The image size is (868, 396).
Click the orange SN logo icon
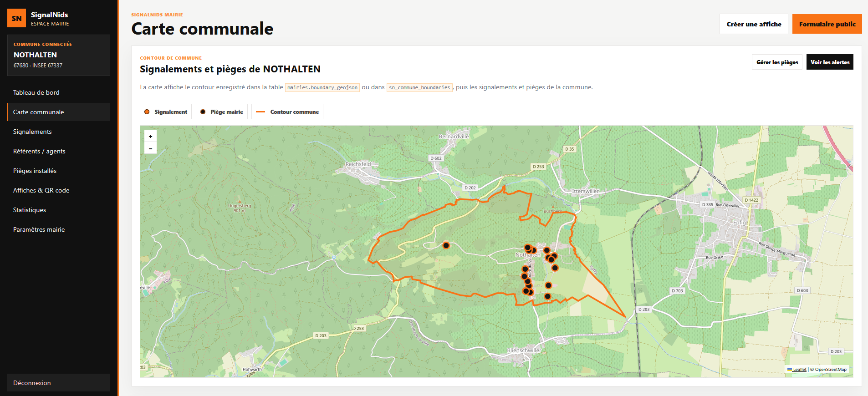tap(16, 18)
